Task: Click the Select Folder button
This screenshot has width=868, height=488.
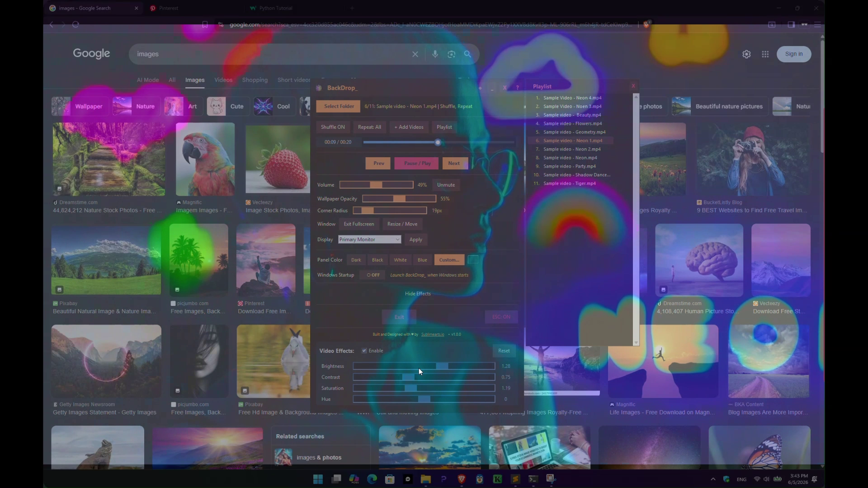Action: tap(339, 106)
